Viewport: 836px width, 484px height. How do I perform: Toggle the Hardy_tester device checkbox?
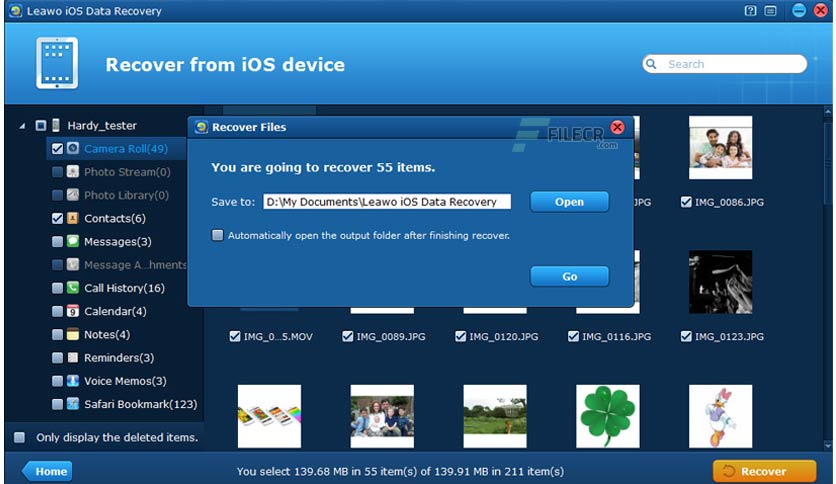coord(41,125)
